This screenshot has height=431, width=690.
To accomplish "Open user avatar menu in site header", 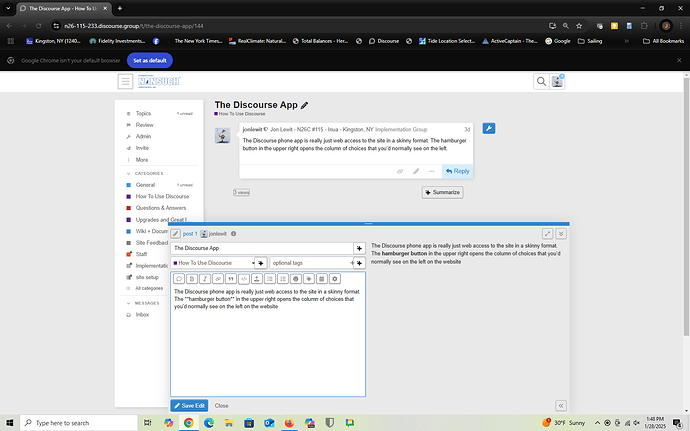I will tap(557, 81).
